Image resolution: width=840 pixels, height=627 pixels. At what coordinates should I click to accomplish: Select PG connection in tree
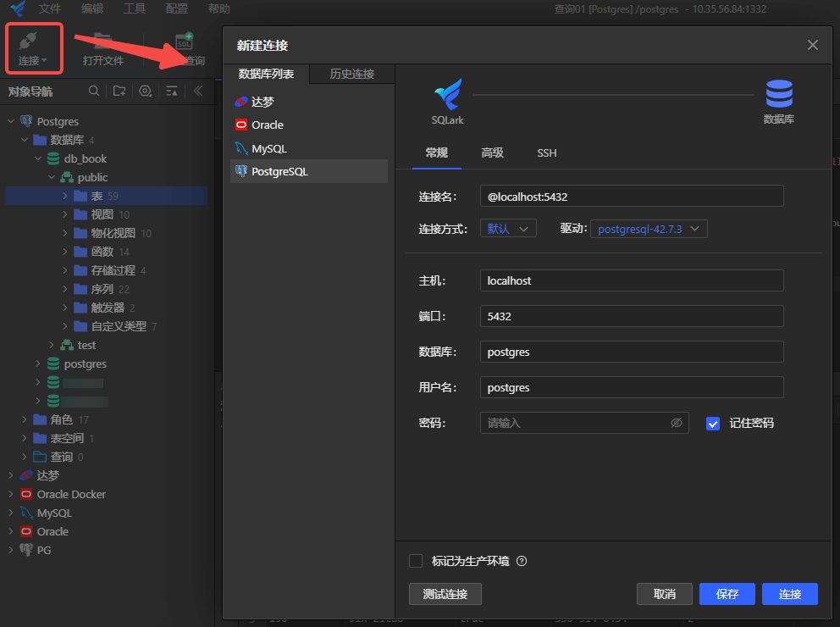coord(44,551)
